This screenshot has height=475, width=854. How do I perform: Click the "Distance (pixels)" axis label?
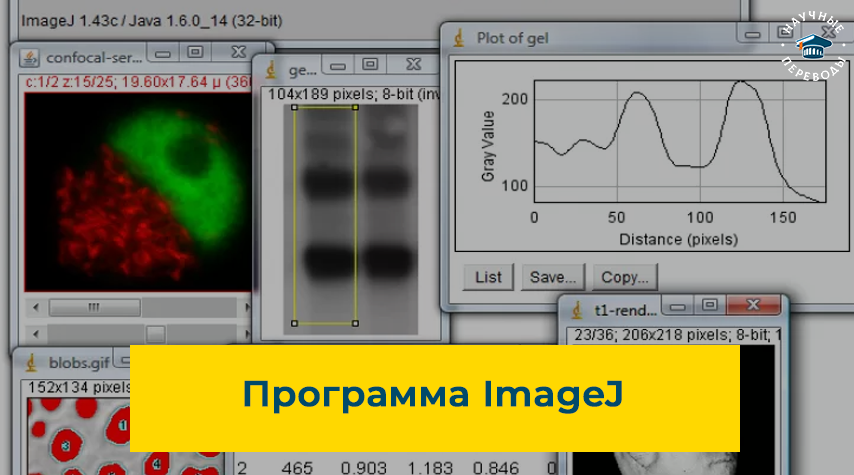click(679, 239)
